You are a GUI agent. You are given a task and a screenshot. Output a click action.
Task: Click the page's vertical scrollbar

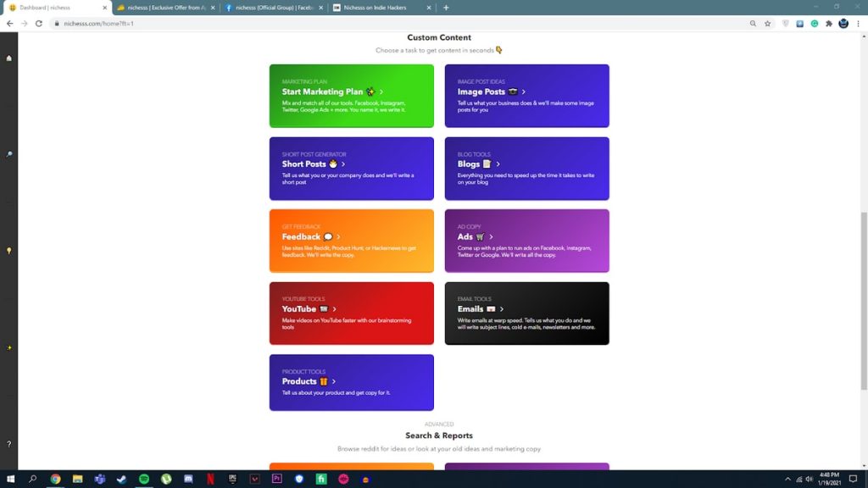[x=864, y=301]
